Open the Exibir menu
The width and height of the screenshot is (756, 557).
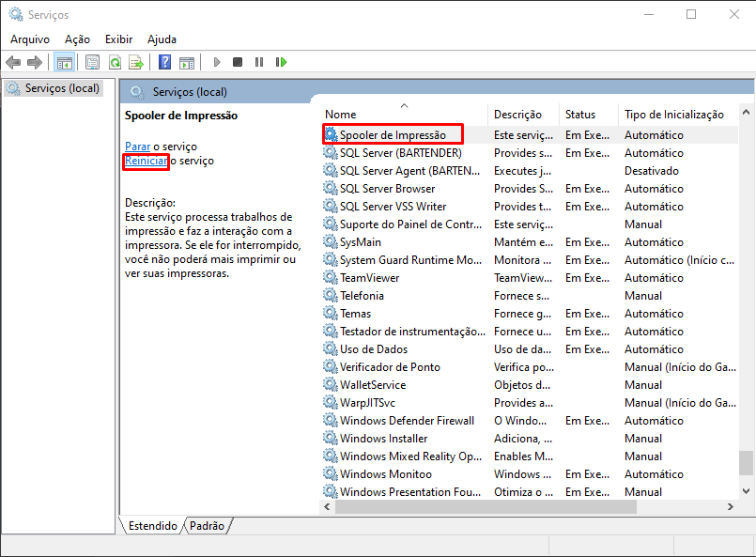click(x=118, y=39)
